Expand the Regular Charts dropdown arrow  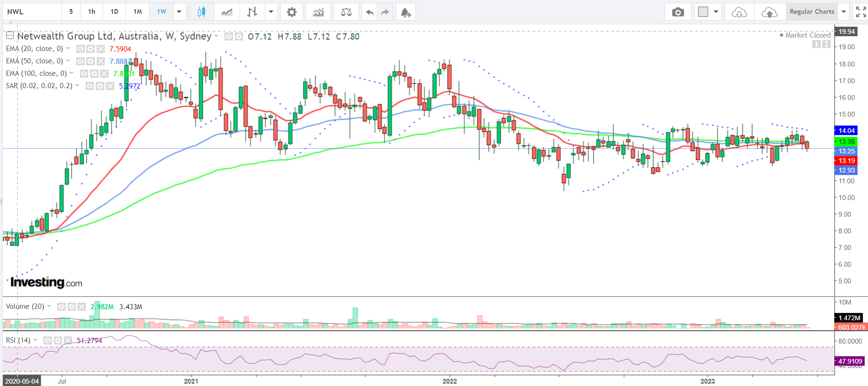(x=844, y=12)
